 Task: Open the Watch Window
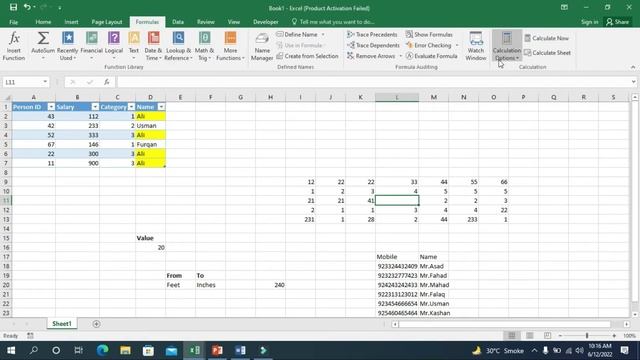click(x=476, y=46)
